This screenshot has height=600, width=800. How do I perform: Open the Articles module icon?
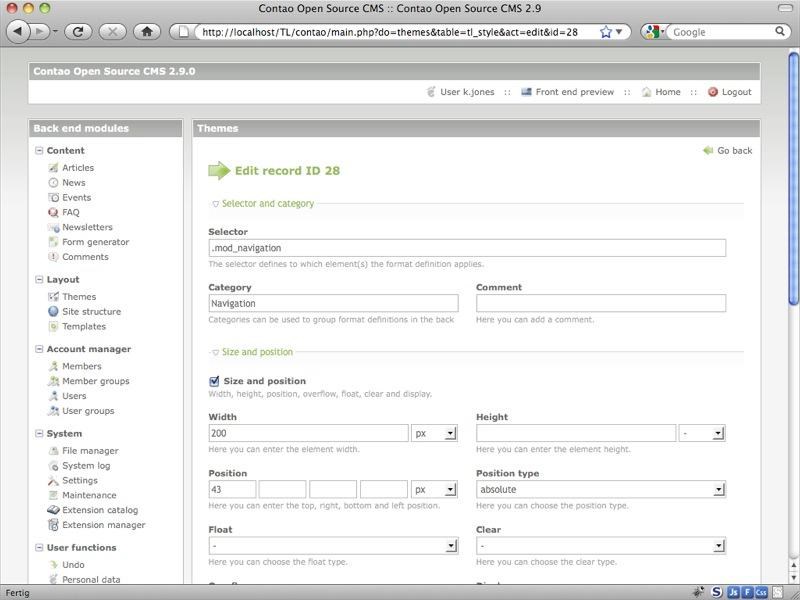(x=53, y=168)
